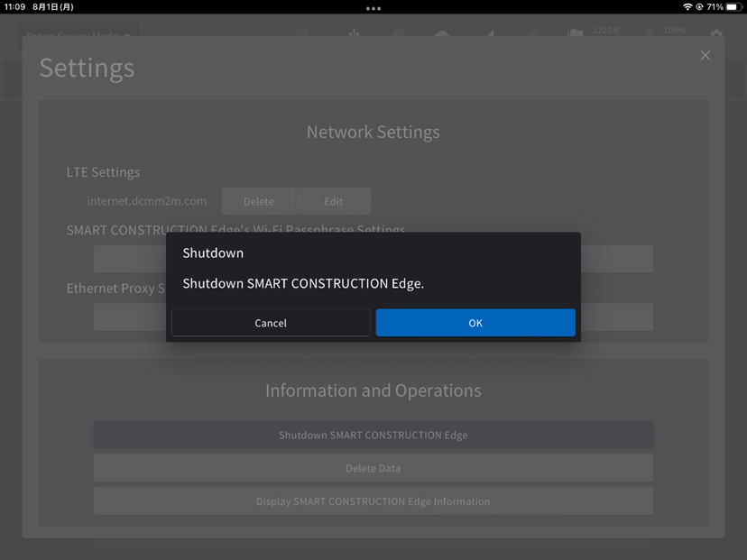Click the LTE Settings label
This screenshot has width=747, height=560.
click(103, 172)
